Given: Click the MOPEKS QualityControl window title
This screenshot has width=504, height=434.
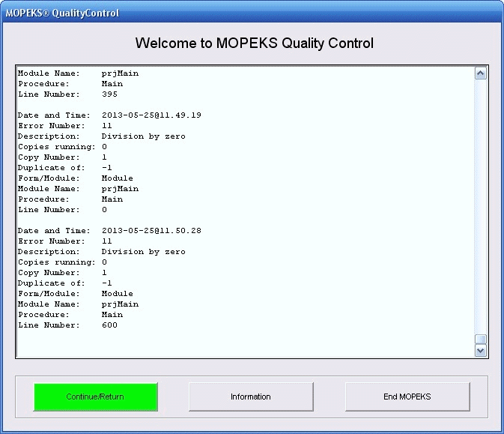Looking at the screenshot, I should pos(62,13).
